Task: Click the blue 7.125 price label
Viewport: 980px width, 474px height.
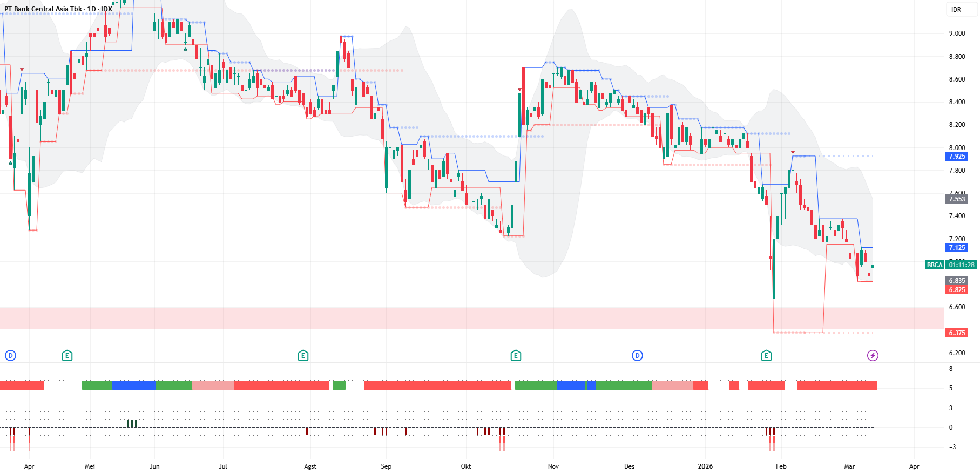Action: pyautogui.click(x=957, y=248)
